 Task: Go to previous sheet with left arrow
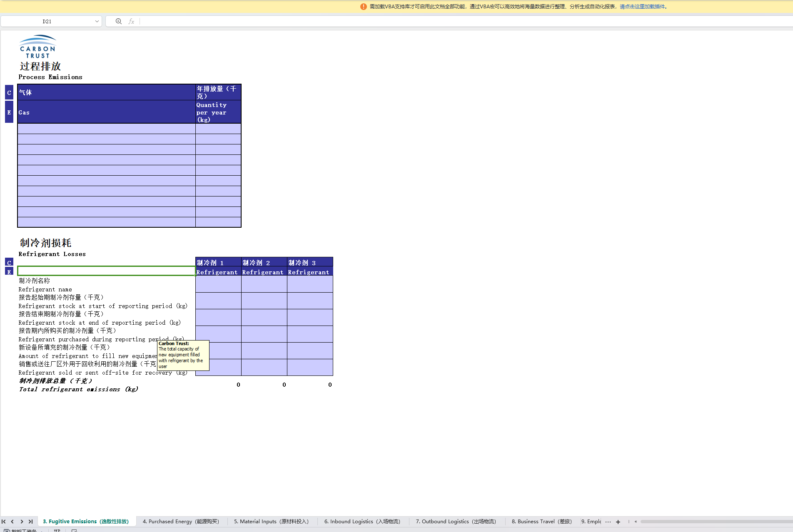click(x=12, y=522)
